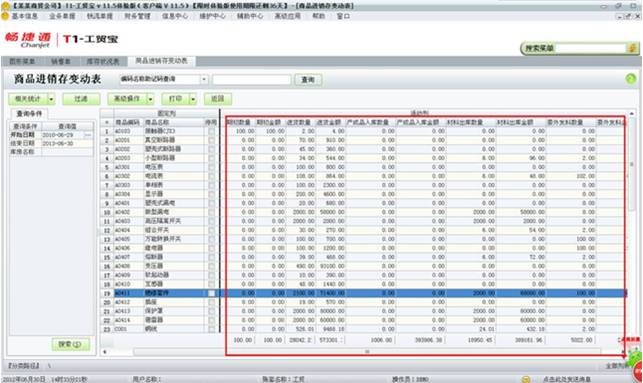Click the orange search icon in menu search box
643x383 pixels.
[x=632, y=48]
